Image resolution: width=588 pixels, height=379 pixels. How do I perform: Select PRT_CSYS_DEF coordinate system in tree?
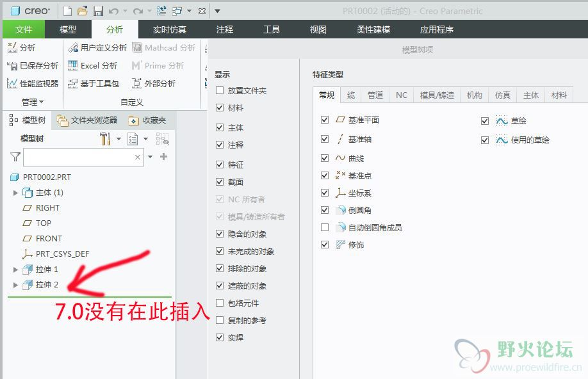56,254
